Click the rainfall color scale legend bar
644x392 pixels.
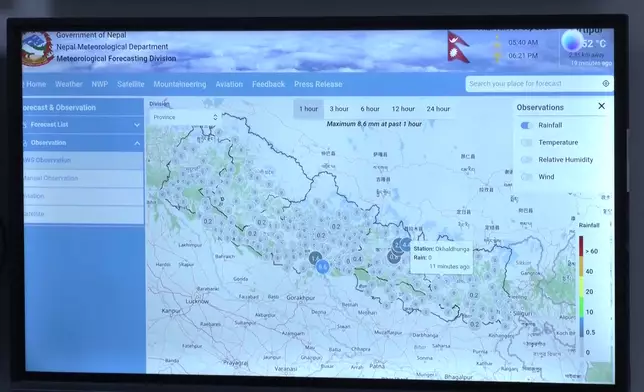(x=582, y=296)
